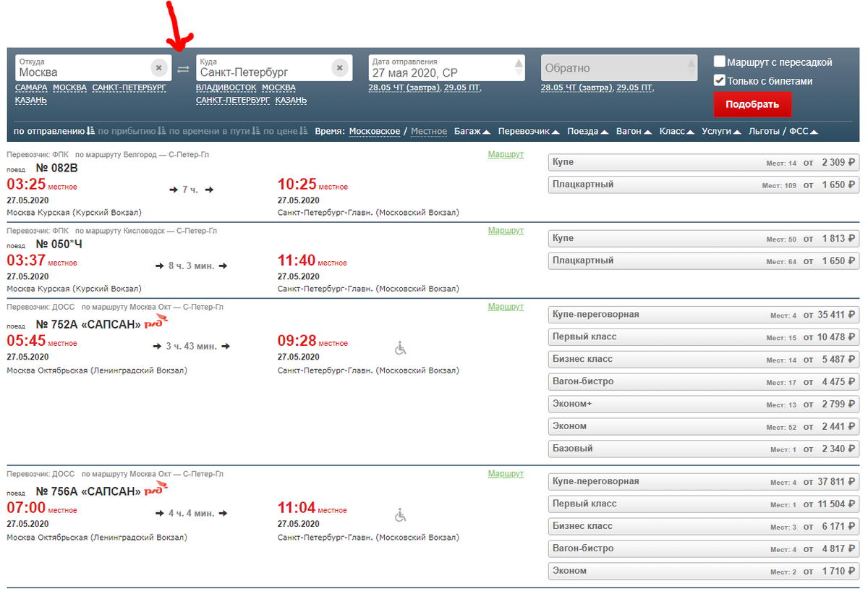Click train number № 082В
The height and width of the screenshot is (589, 868).
(x=56, y=168)
